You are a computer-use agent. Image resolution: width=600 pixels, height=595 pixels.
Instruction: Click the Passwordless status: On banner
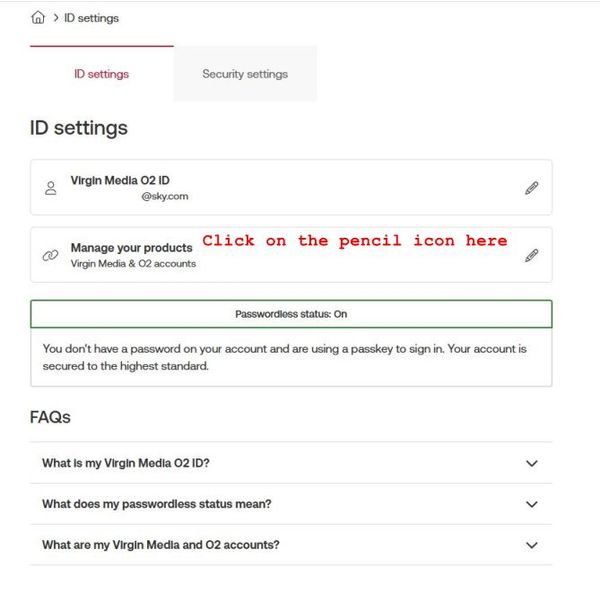291,314
